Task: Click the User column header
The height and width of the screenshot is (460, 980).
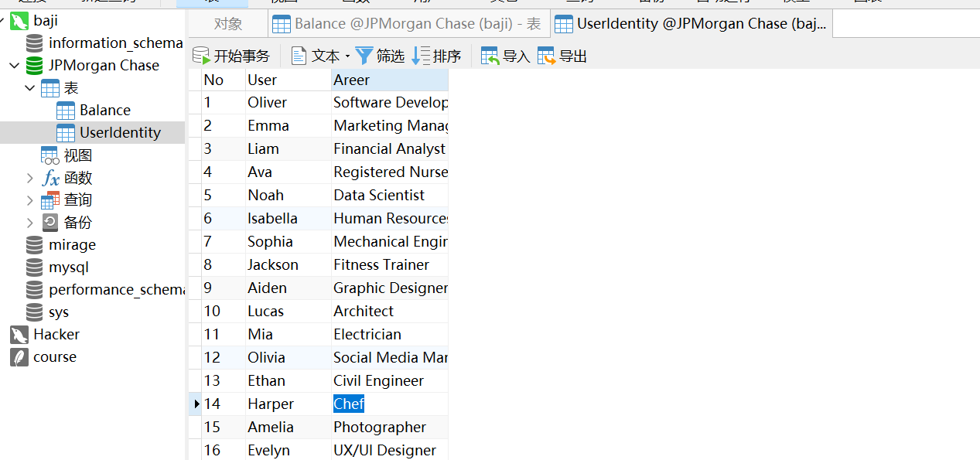Action: point(288,80)
